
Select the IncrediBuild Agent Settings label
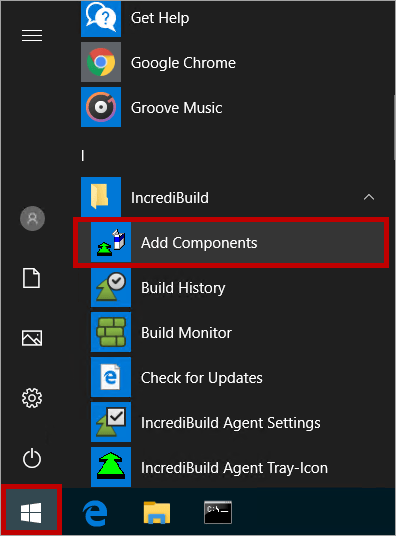(x=231, y=423)
